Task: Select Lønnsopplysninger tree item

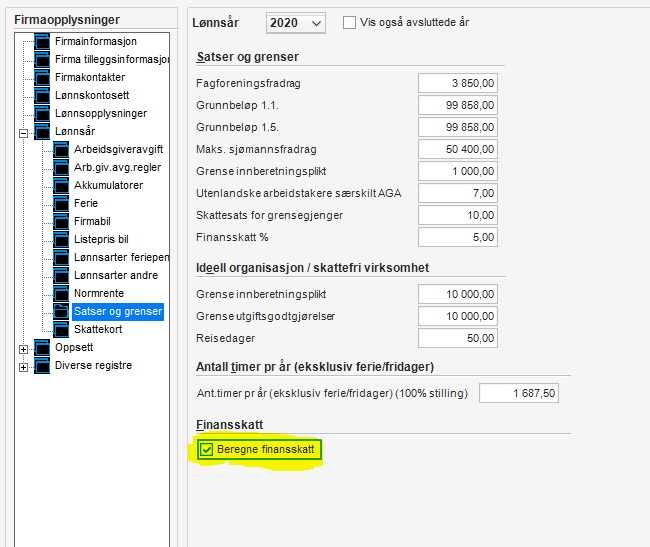Action: (x=101, y=114)
